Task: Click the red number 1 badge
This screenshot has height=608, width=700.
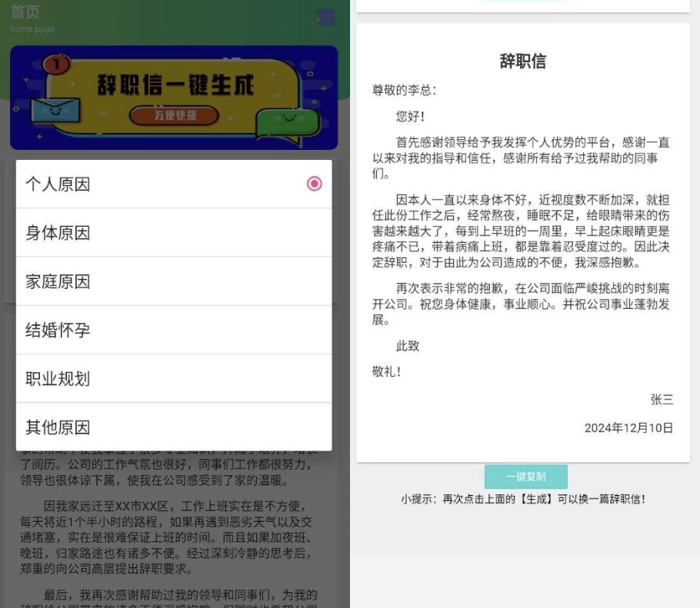Action: (x=55, y=66)
